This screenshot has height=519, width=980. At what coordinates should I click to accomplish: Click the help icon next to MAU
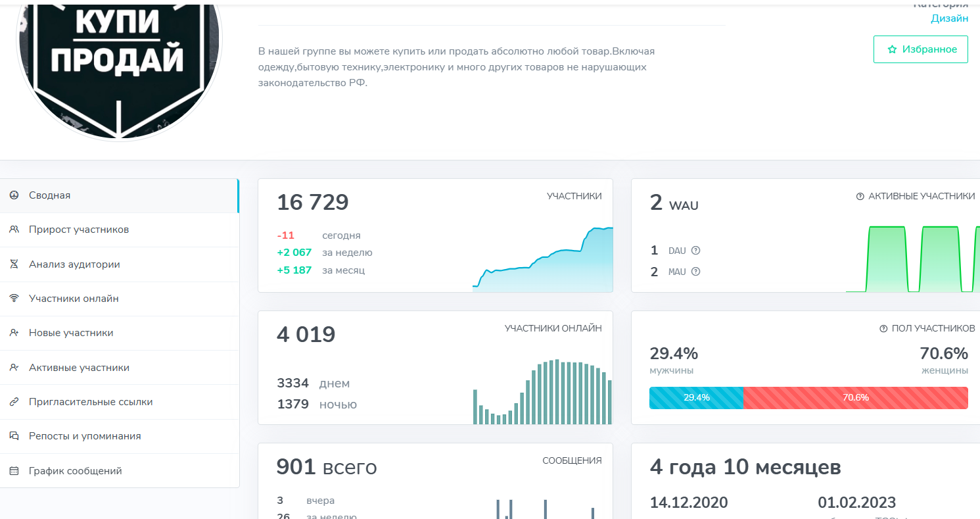tap(696, 272)
